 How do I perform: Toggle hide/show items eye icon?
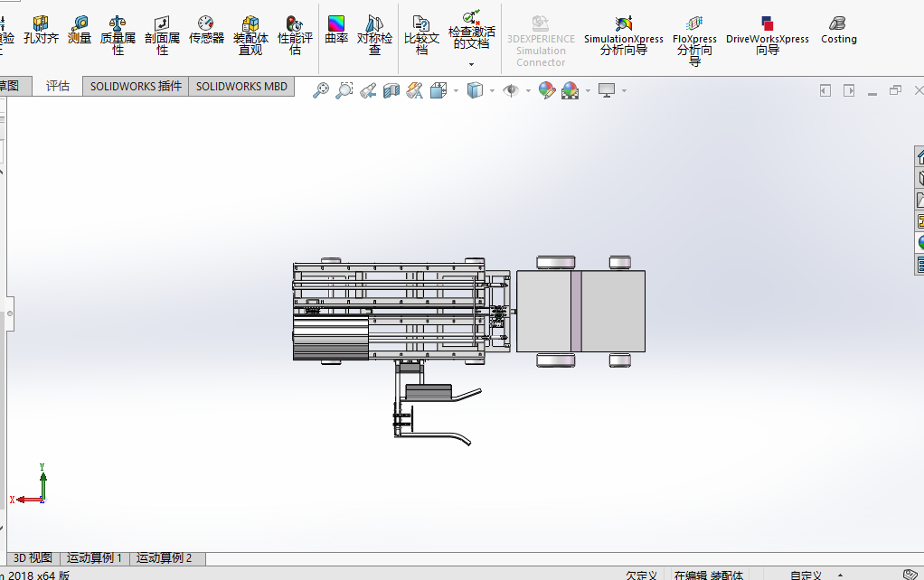[511, 90]
